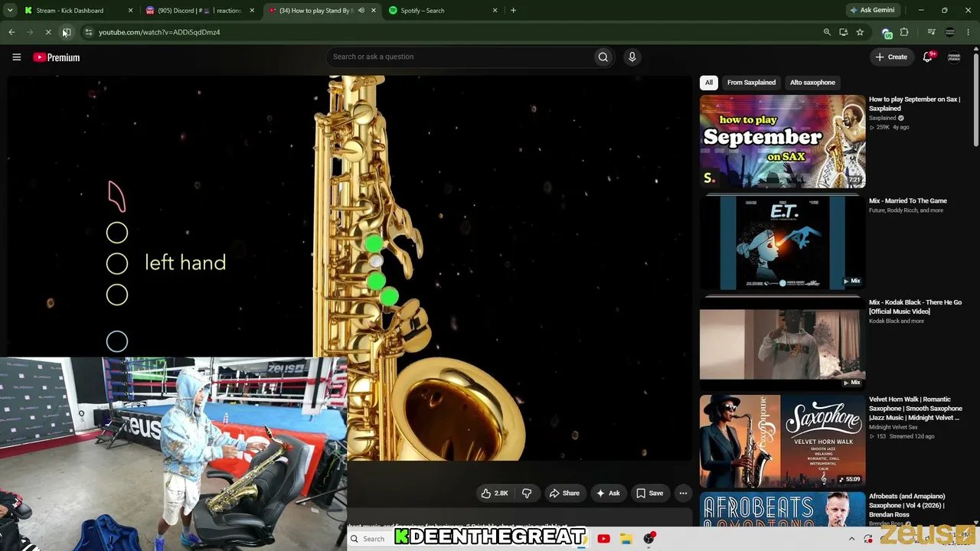The height and width of the screenshot is (551, 980).
Task: Open a new browser tab
Action: 513,11
